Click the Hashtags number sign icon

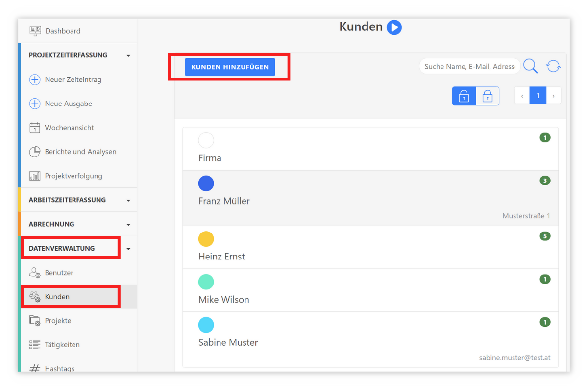click(35, 367)
